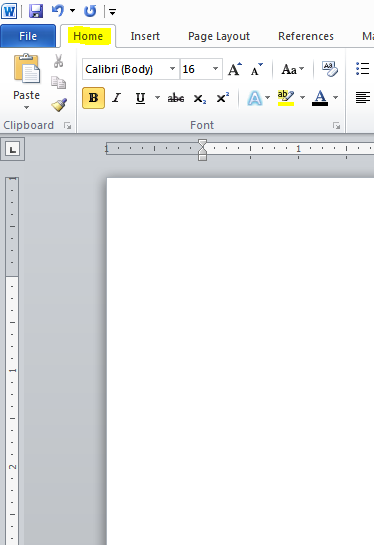Clear formatting with the eraser icon
Image resolution: width=374 pixels, height=545 pixels.
click(x=330, y=69)
